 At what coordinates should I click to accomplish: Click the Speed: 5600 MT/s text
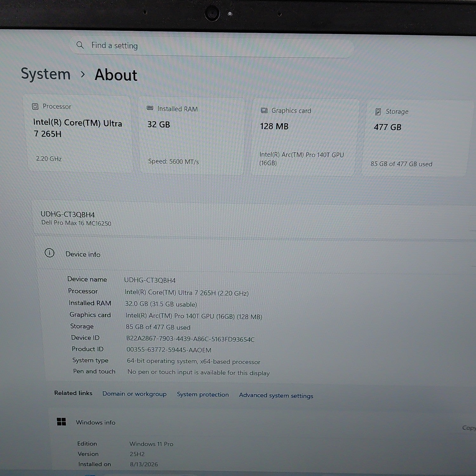(174, 162)
